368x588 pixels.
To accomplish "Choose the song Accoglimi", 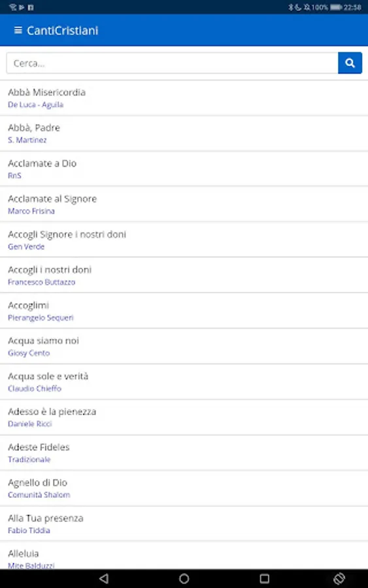I will (x=184, y=311).
